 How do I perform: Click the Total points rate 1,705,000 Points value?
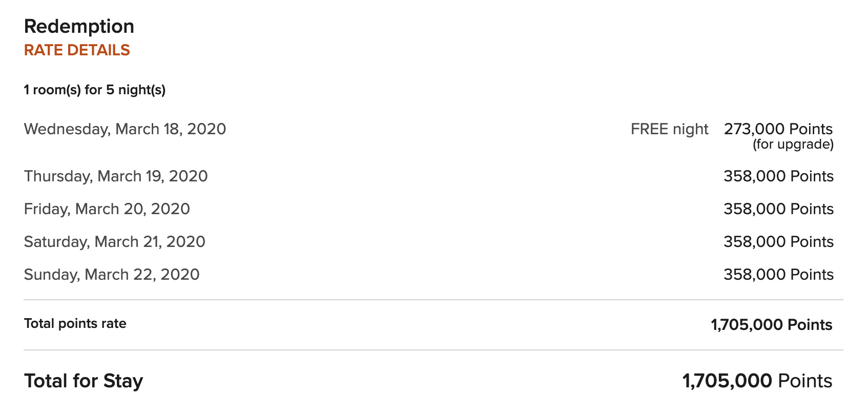[772, 325]
